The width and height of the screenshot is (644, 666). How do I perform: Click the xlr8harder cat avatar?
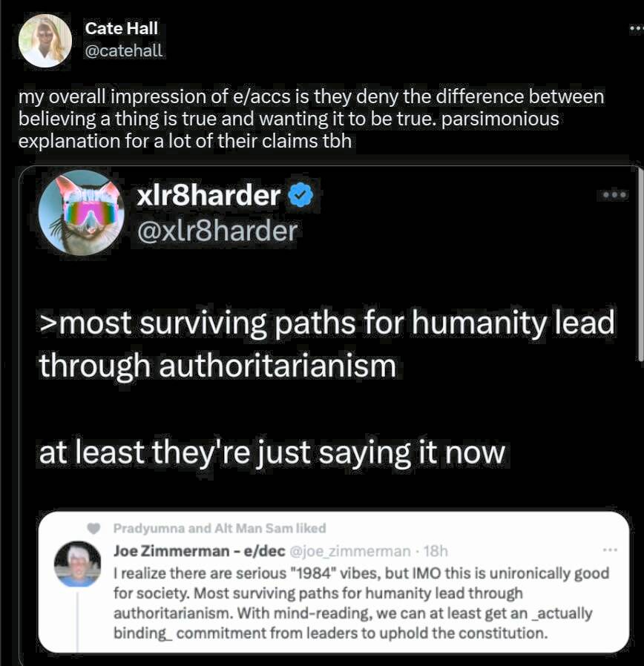(x=81, y=213)
